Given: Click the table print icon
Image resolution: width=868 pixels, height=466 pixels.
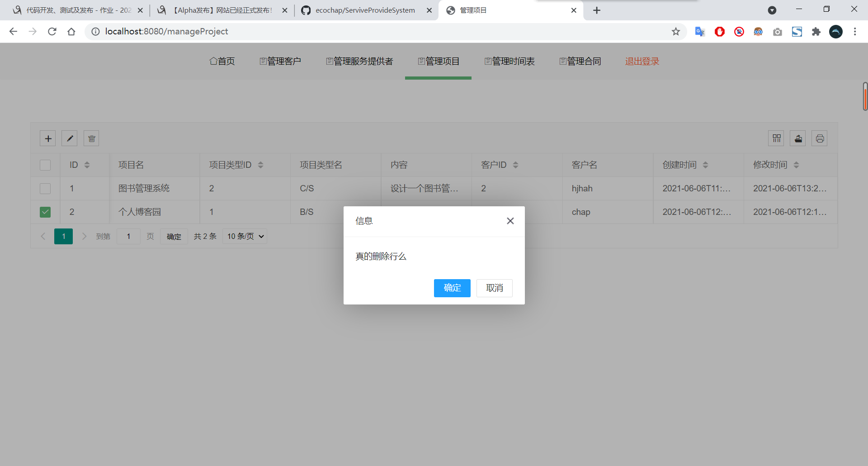Looking at the screenshot, I should pyautogui.click(x=820, y=138).
